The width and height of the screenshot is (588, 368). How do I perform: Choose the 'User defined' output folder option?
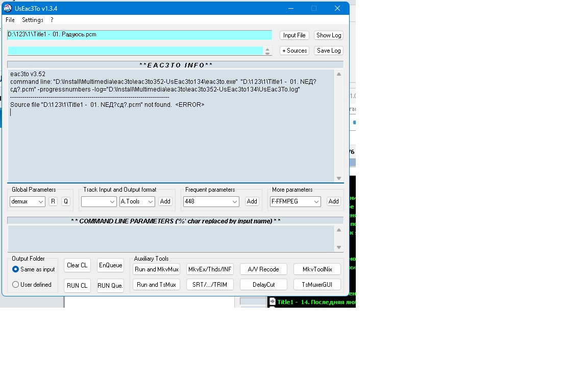coord(16,285)
